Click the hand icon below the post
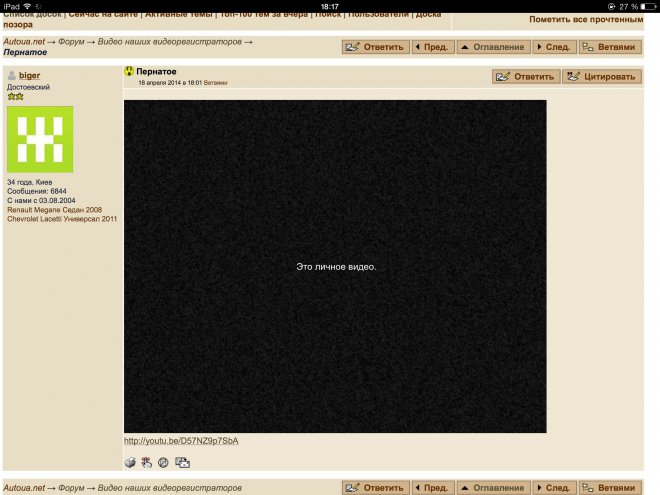660x495 pixels. (145, 462)
